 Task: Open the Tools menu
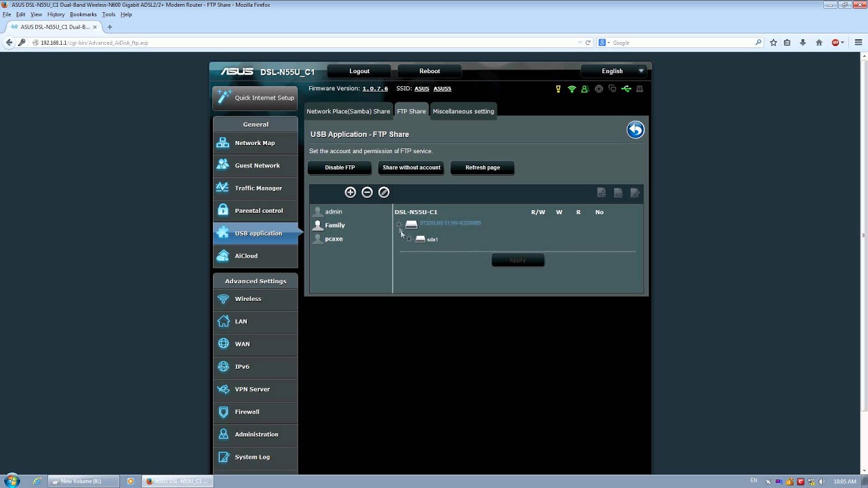pyautogui.click(x=108, y=14)
